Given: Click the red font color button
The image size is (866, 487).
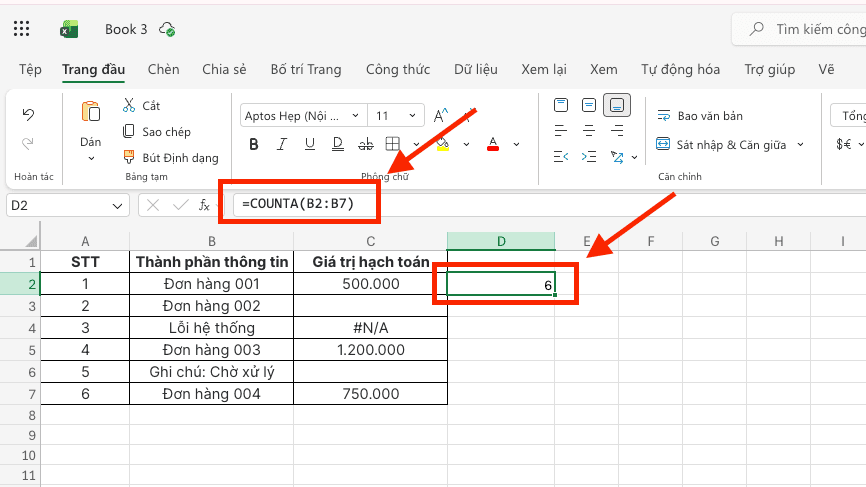Looking at the screenshot, I should 492,144.
